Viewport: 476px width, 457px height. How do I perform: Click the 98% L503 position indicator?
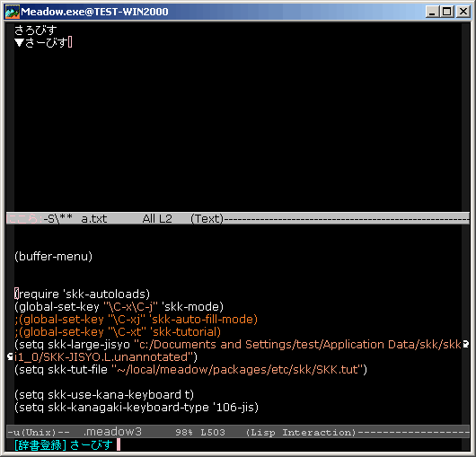click(x=200, y=432)
